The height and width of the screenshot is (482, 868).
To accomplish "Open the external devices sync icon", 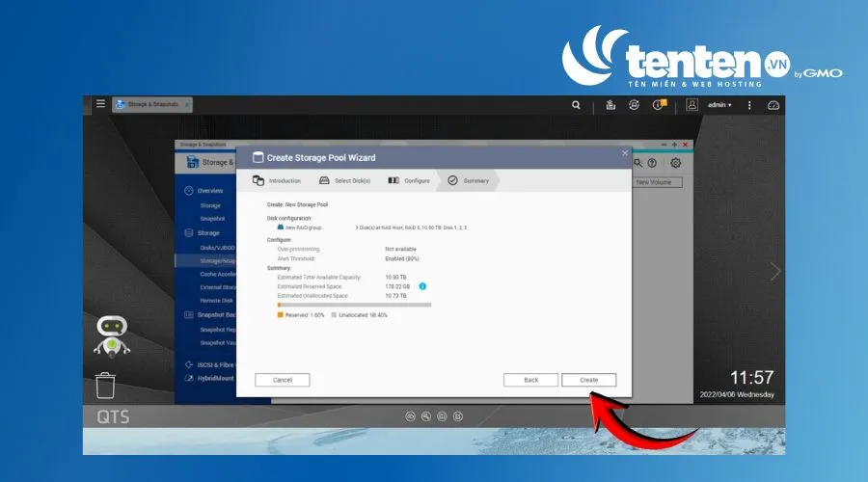I will click(635, 104).
